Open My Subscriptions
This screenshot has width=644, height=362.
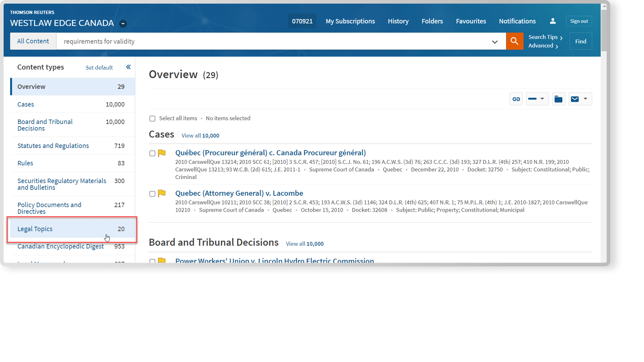350,21
